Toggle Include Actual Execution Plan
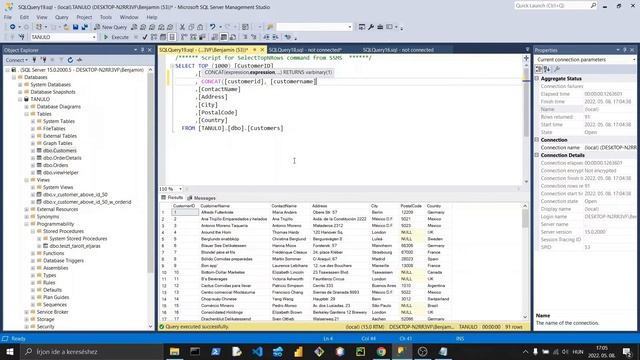This screenshot has height=360, width=640. coord(184,37)
